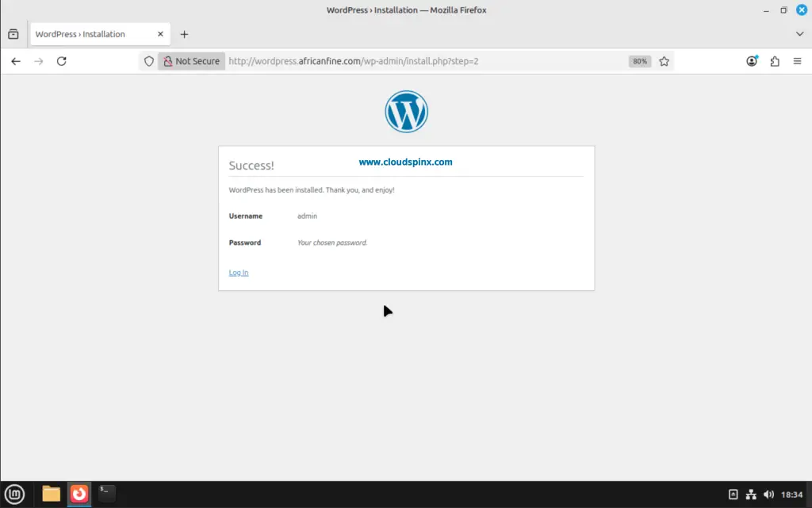Open the Firefox hamburger menu
Viewport: 812px width, 508px height.
coord(797,61)
